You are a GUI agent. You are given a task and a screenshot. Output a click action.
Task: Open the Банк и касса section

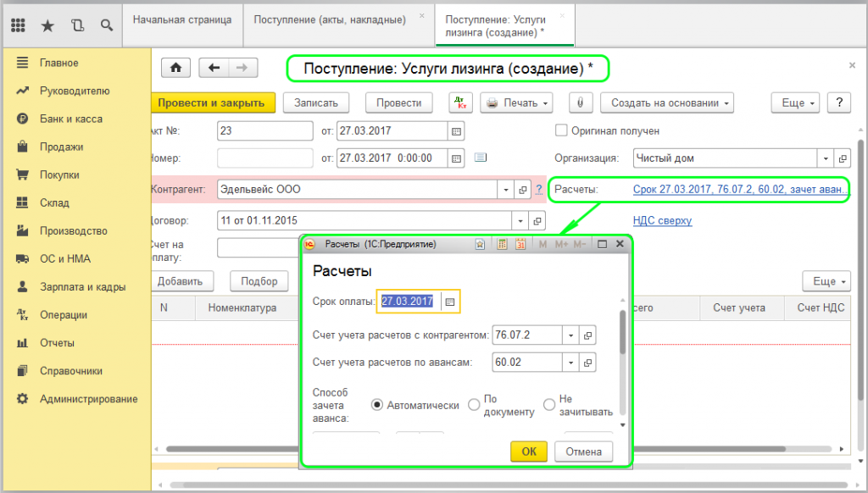(70, 119)
